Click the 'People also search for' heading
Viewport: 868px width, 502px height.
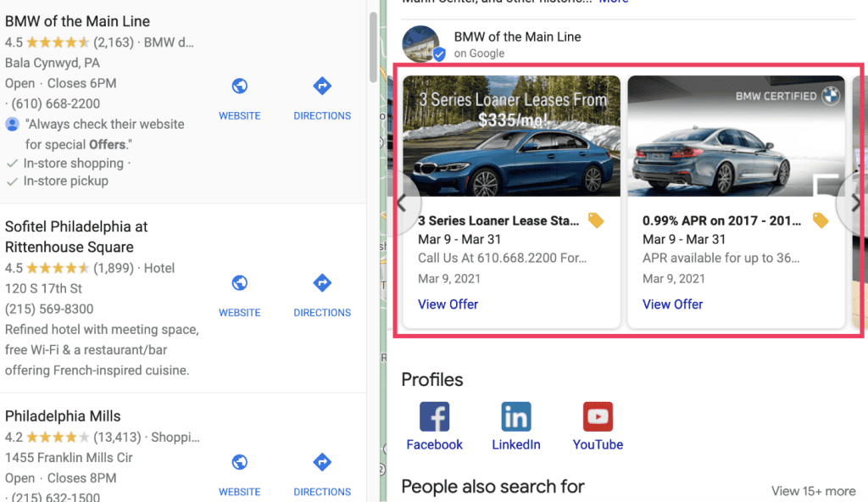(x=492, y=487)
